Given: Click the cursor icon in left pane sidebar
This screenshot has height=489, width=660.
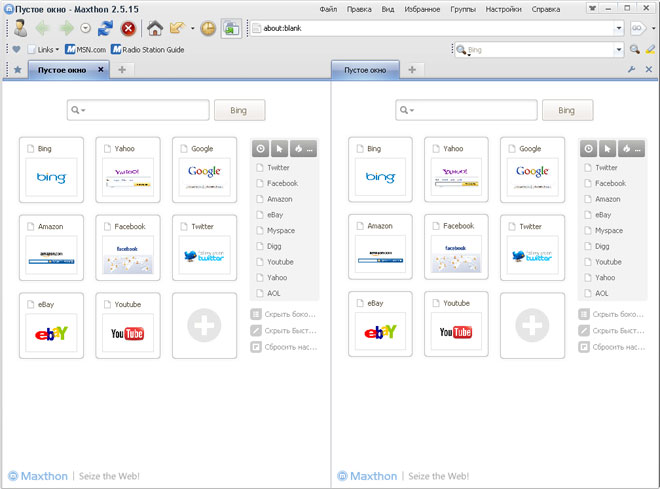Looking at the screenshot, I should pos(279,149).
